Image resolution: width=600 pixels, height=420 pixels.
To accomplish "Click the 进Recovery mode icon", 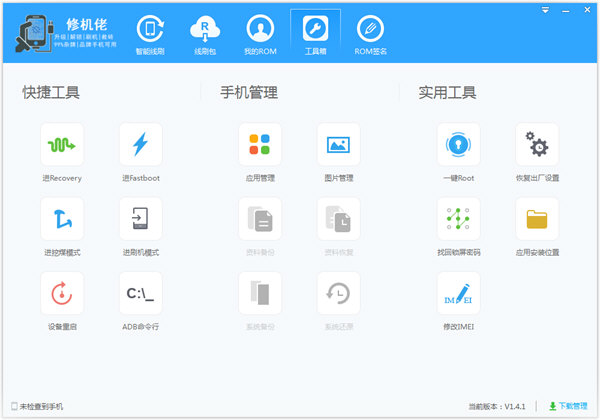I will coord(62,145).
